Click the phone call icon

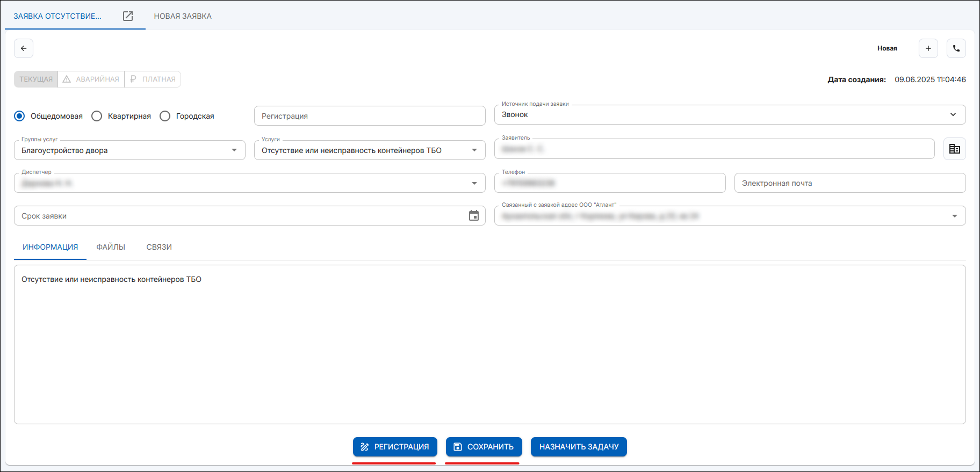coord(956,48)
